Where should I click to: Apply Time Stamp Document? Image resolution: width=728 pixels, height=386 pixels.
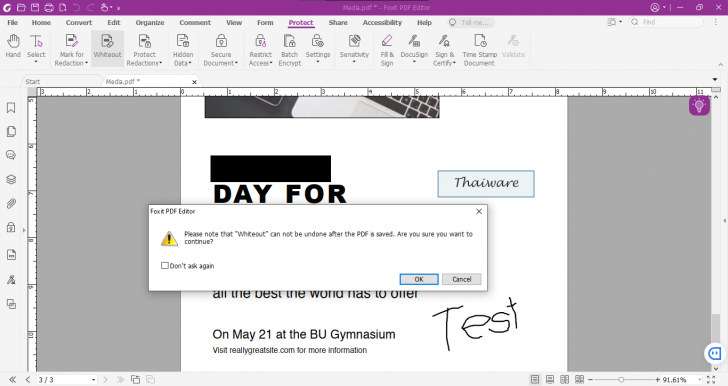[x=480, y=50]
